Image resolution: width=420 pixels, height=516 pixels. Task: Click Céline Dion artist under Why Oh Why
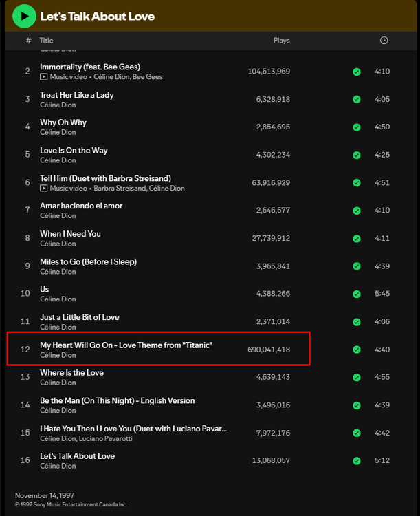pyautogui.click(x=58, y=132)
